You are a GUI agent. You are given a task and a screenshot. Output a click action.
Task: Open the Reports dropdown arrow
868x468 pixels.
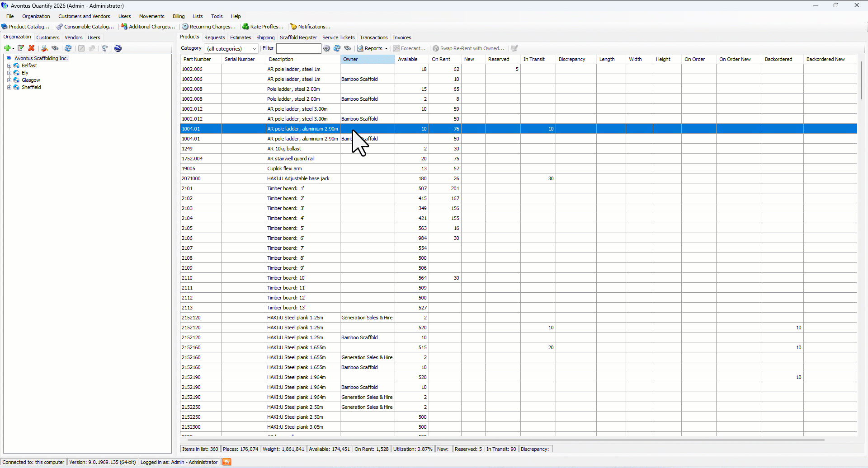387,48
